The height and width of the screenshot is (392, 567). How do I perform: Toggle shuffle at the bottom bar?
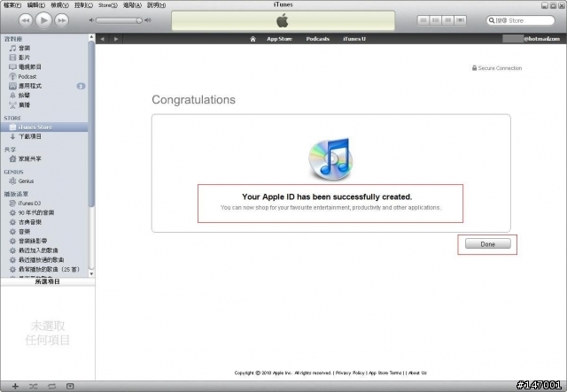tap(34, 386)
